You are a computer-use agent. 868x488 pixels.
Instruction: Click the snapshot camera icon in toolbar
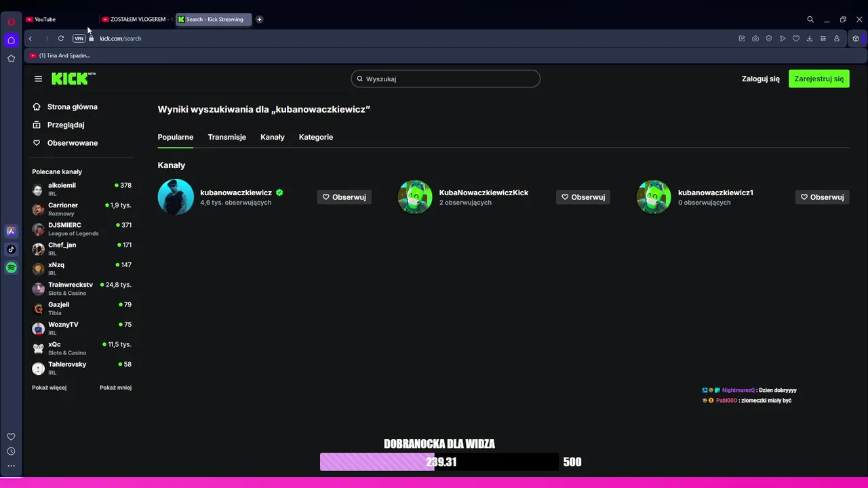[x=755, y=39]
